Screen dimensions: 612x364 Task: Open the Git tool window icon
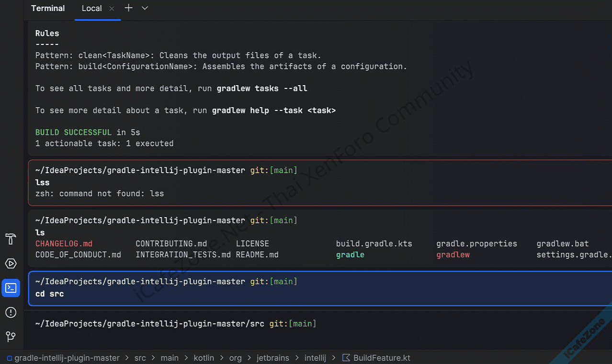click(x=11, y=337)
